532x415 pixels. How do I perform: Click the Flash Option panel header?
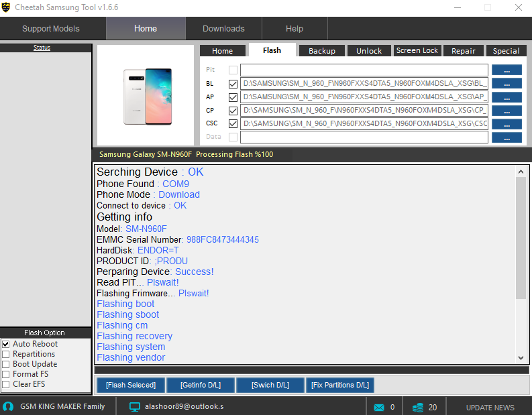46,333
